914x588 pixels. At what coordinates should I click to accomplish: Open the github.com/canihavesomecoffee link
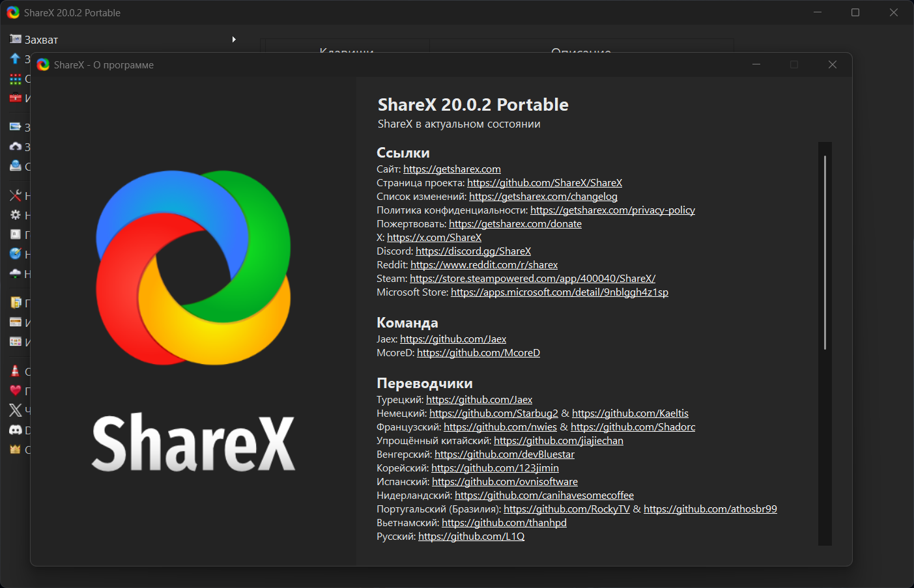pyautogui.click(x=545, y=496)
